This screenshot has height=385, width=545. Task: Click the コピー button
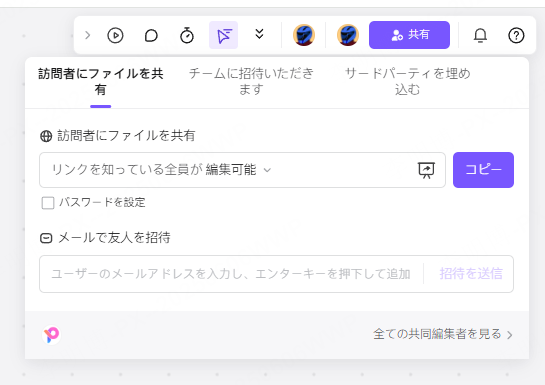[x=483, y=170]
